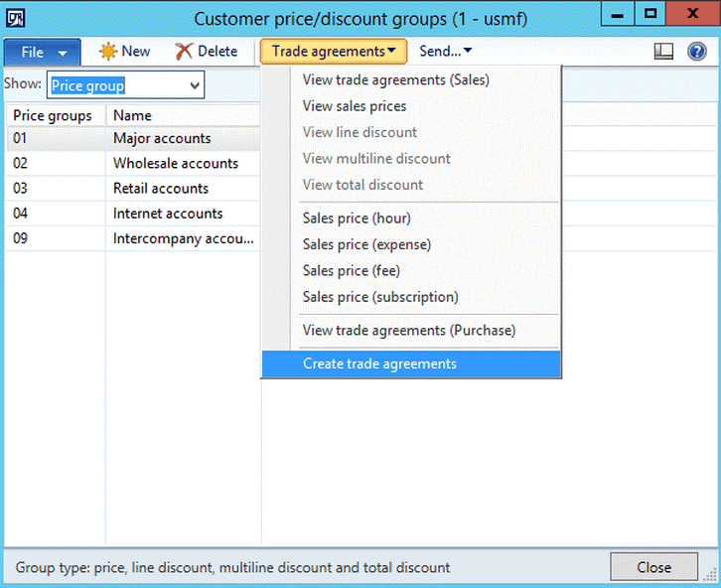
Task: Click Create trade agreements menu item
Action: pyautogui.click(x=411, y=364)
